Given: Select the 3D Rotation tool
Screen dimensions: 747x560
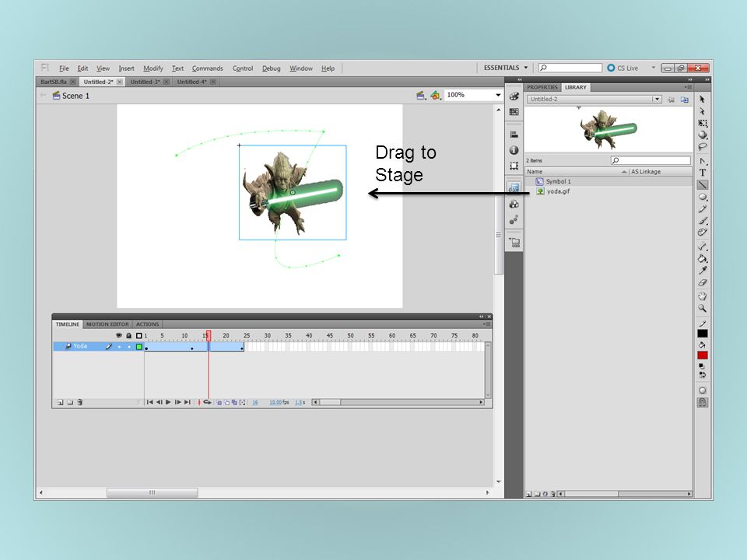Looking at the screenshot, I should click(702, 135).
